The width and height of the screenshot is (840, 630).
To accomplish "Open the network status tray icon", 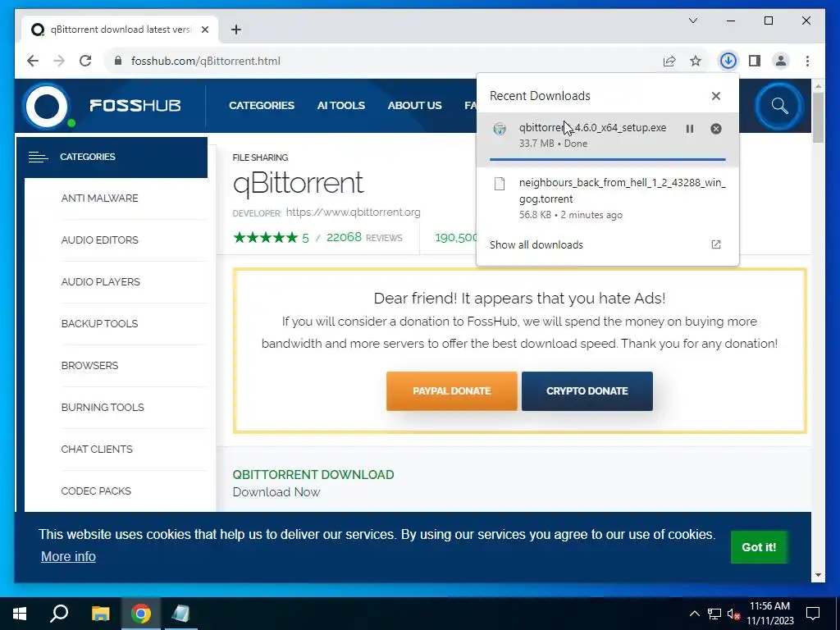I will (x=714, y=614).
